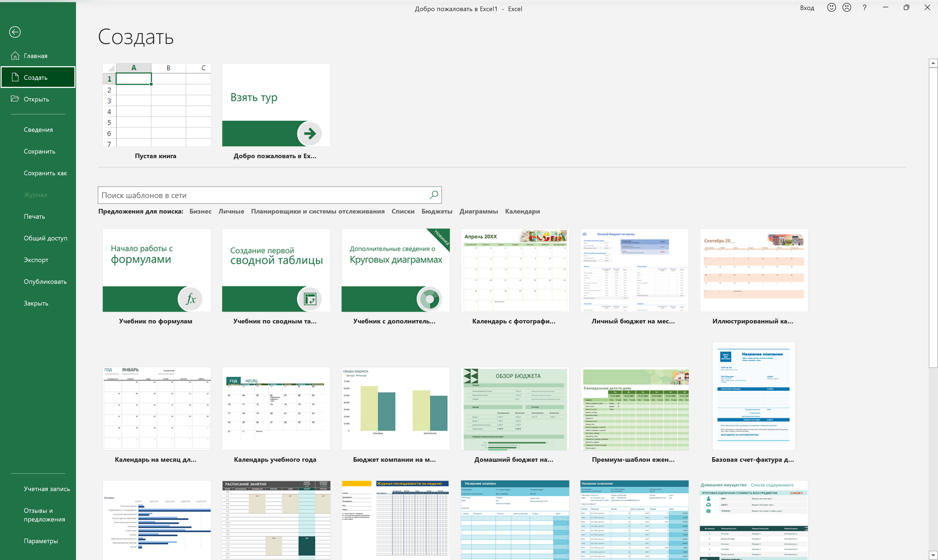Click the fx formulas tutorial icon
This screenshot has width=938, height=560.
coord(190,299)
